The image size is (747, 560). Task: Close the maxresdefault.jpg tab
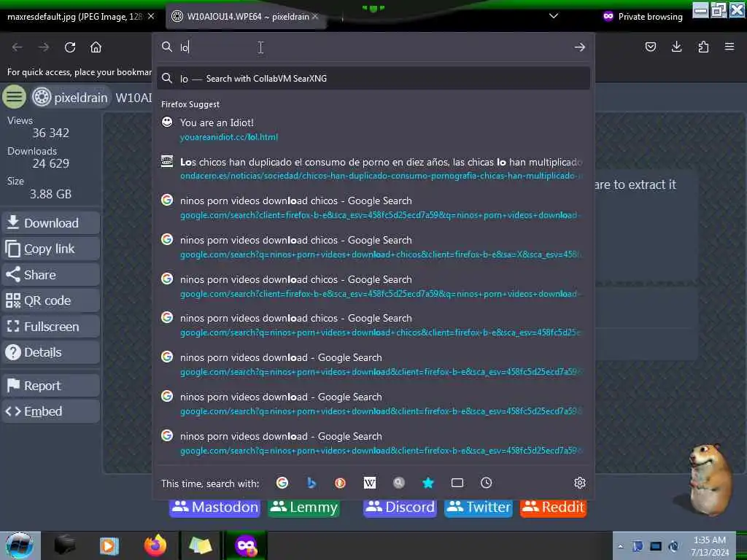tap(150, 17)
